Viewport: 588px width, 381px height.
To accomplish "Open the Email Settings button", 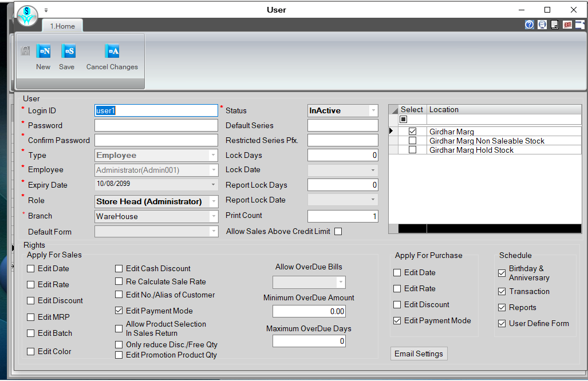I will point(419,354).
